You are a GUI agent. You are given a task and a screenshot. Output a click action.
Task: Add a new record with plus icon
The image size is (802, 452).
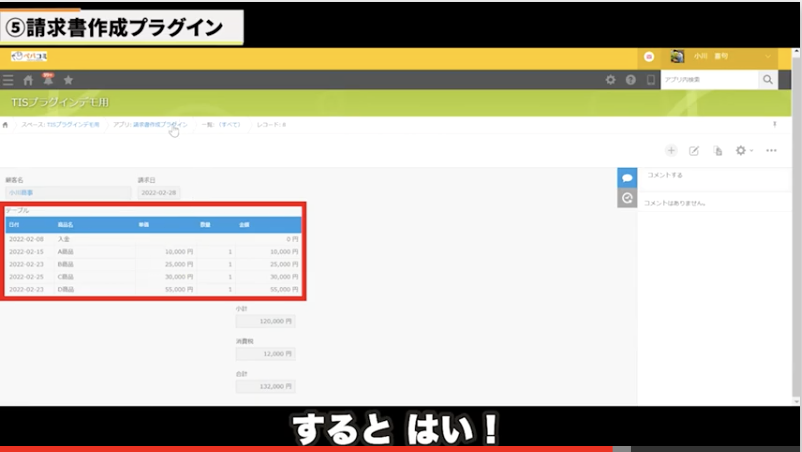click(x=671, y=150)
